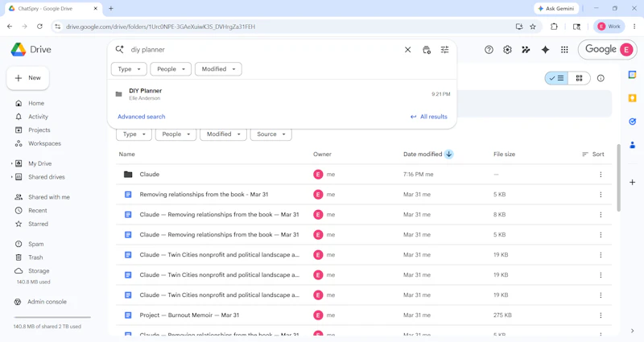The height and width of the screenshot is (342, 644).
Task: Switch to list layout view
Action: pos(556,78)
